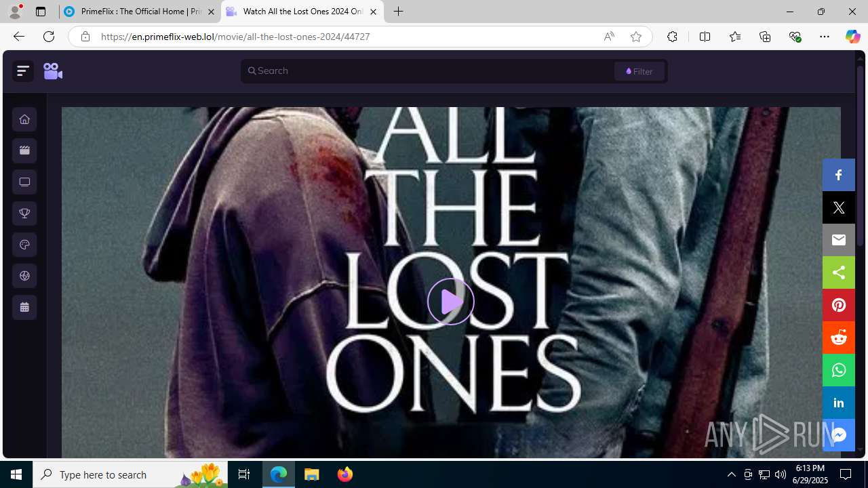Screen dimensions: 868x488
Task: Show hidden system tray icons
Action: tap(731, 474)
